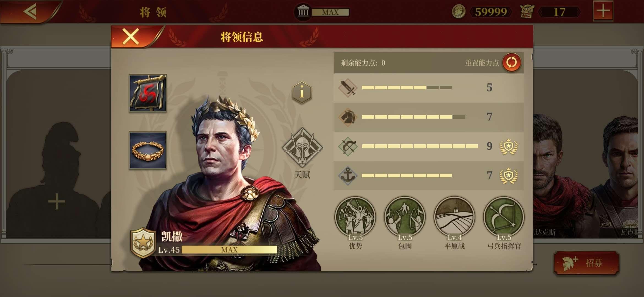Viewport: 644px width, 297px height.
Task: Click the archer mastery laurel badge
Action: tap(509, 146)
